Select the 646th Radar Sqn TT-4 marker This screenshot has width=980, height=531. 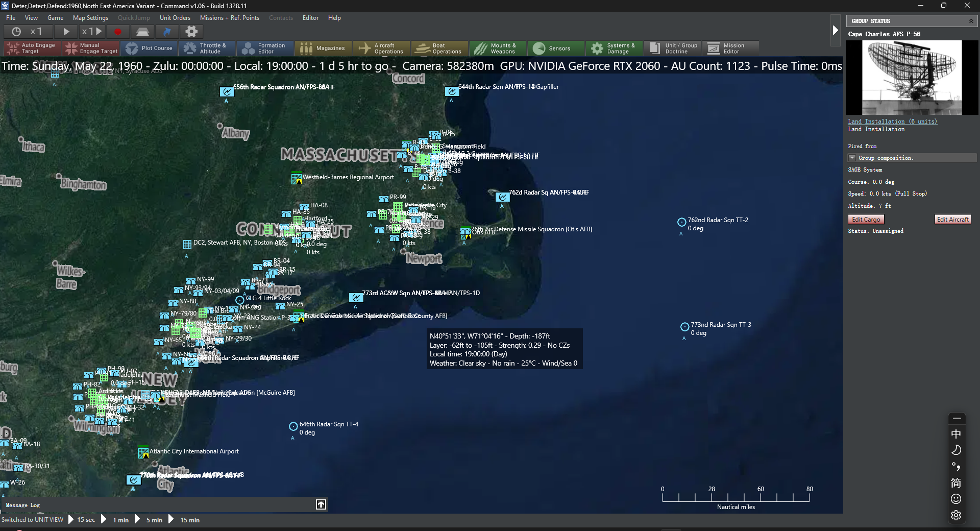pos(293,426)
